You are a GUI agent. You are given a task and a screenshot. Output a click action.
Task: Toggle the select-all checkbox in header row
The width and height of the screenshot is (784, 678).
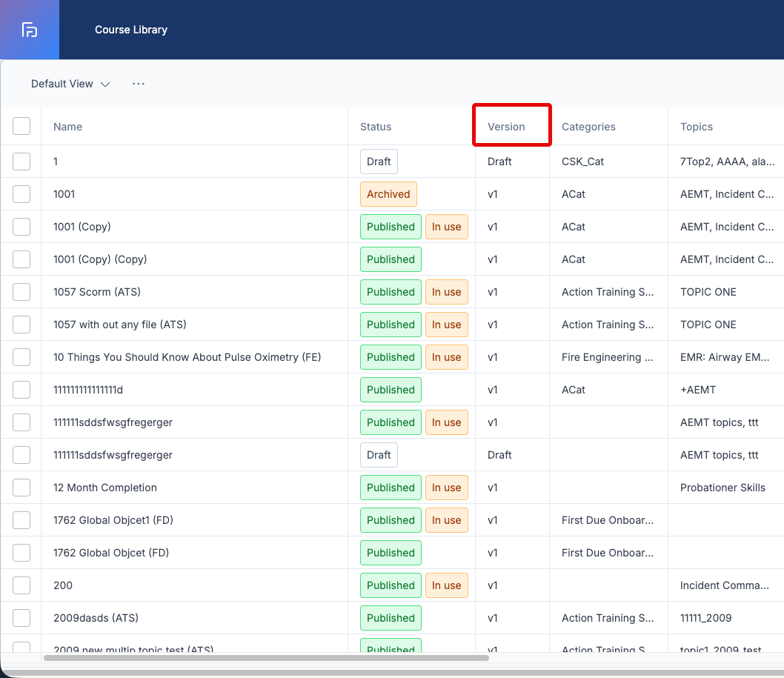coord(21,127)
